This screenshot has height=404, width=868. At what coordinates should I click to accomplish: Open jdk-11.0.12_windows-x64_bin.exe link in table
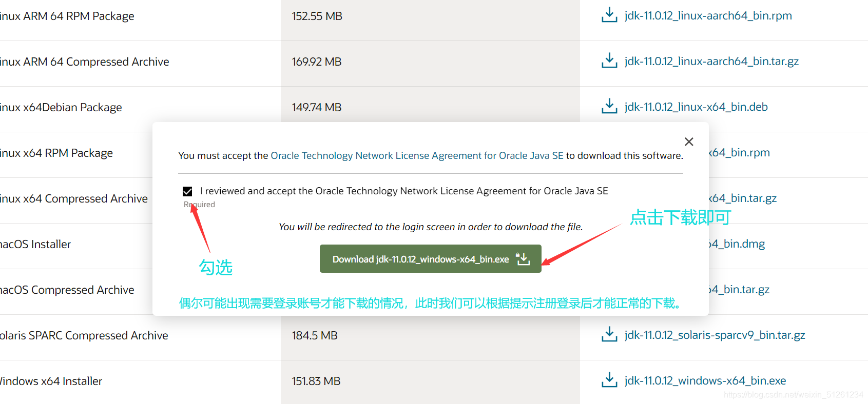[705, 381]
